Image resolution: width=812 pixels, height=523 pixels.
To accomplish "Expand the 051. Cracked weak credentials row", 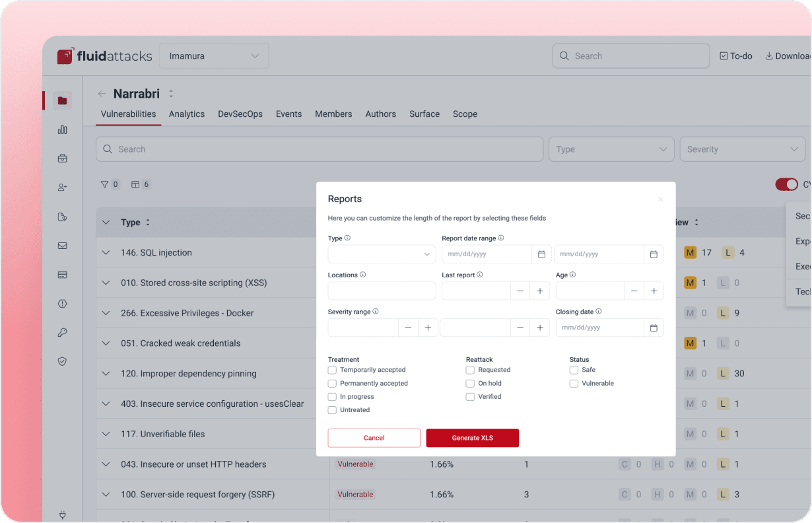I will pyautogui.click(x=106, y=343).
